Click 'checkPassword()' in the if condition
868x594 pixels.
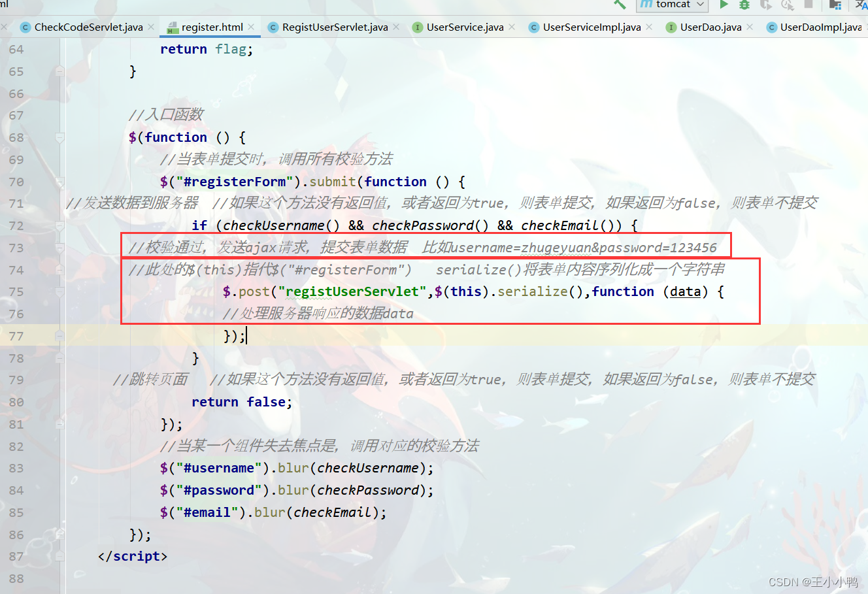pos(430,226)
